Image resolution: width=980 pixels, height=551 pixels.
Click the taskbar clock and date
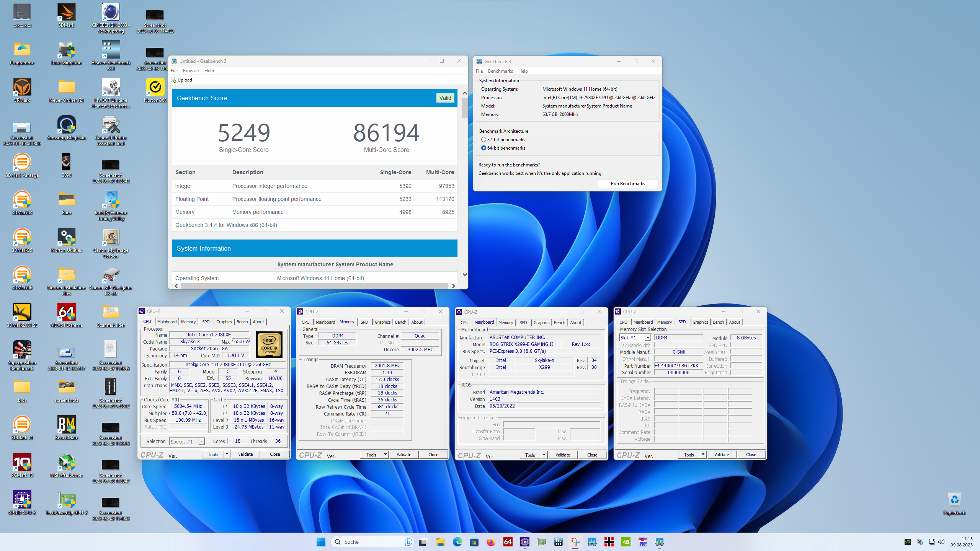point(961,542)
